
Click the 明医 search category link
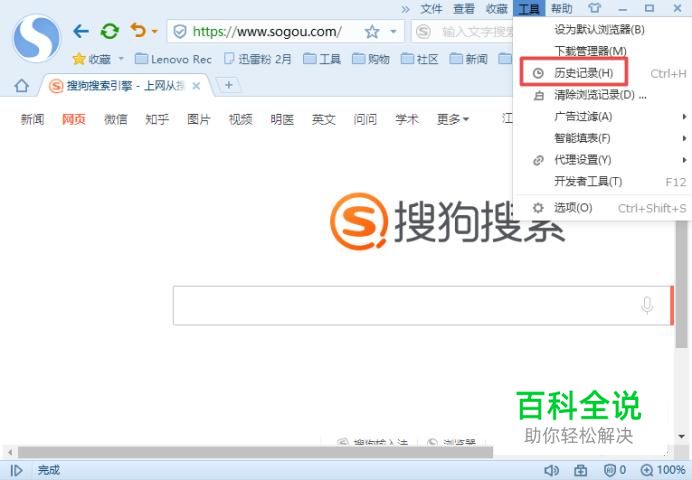[282, 119]
